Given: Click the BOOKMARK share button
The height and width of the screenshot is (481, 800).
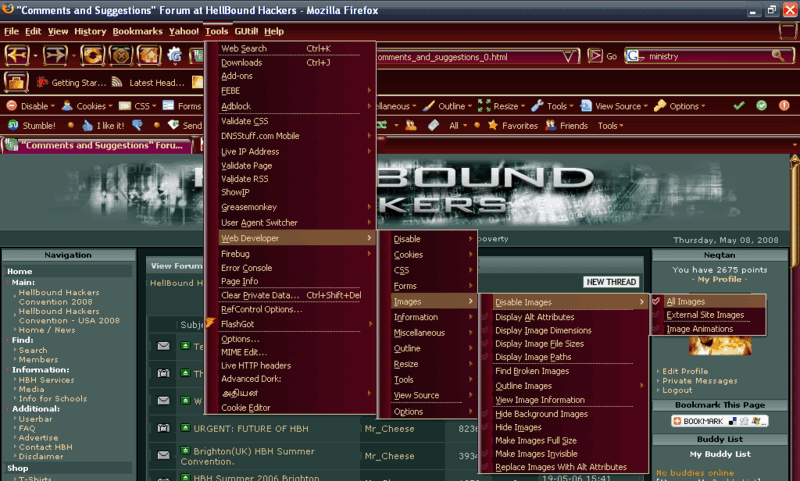Looking at the screenshot, I should tap(719, 421).
